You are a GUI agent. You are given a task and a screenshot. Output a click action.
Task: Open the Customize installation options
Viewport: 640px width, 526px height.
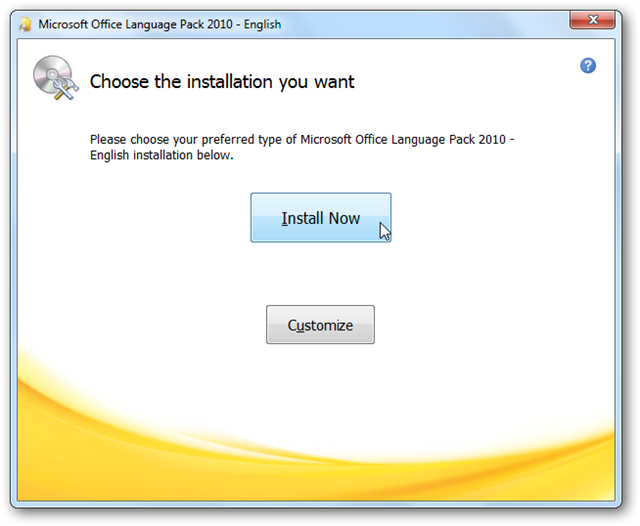pyautogui.click(x=320, y=325)
